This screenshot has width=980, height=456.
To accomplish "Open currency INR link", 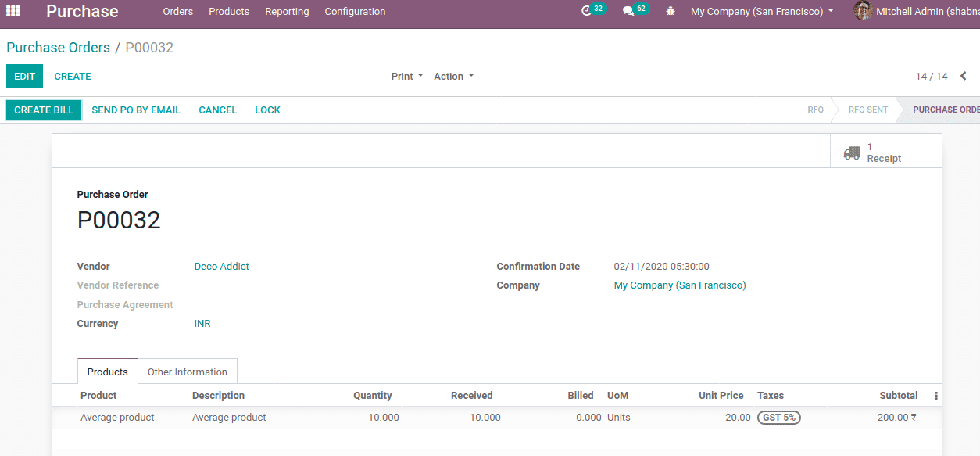I will pyautogui.click(x=202, y=324).
